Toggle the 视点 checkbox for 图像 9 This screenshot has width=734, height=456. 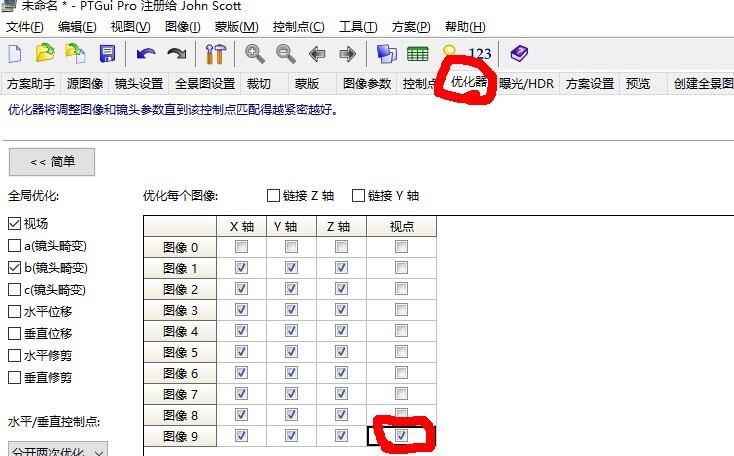pos(401,436)
